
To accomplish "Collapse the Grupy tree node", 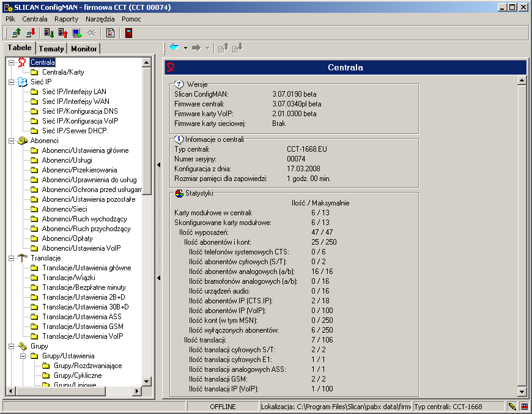I will [11, 347].
